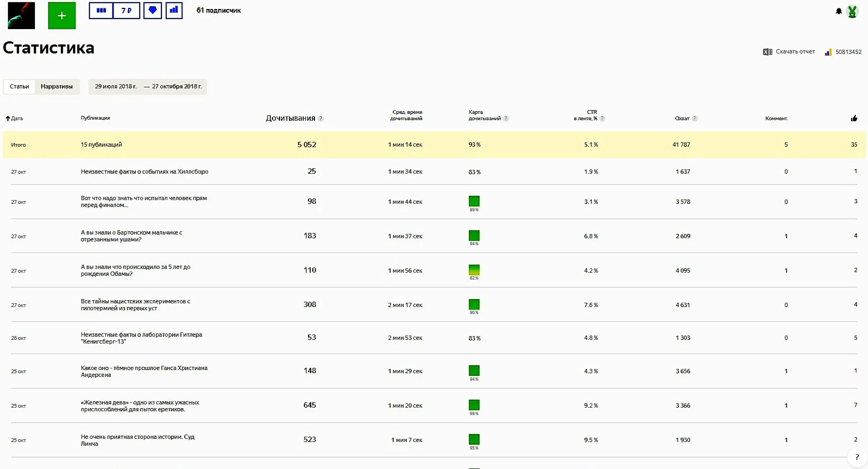Click the thumbs-up likes column icon

[854, 119]
